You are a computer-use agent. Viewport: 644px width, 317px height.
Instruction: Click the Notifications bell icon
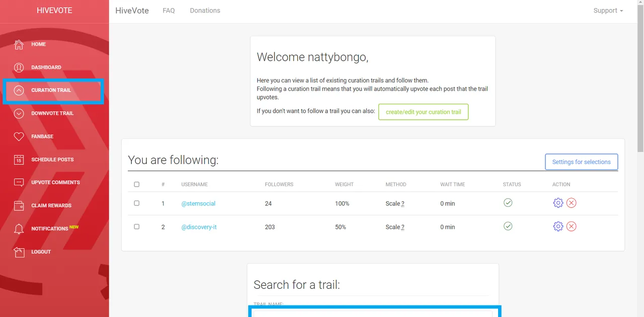[19, 229]
